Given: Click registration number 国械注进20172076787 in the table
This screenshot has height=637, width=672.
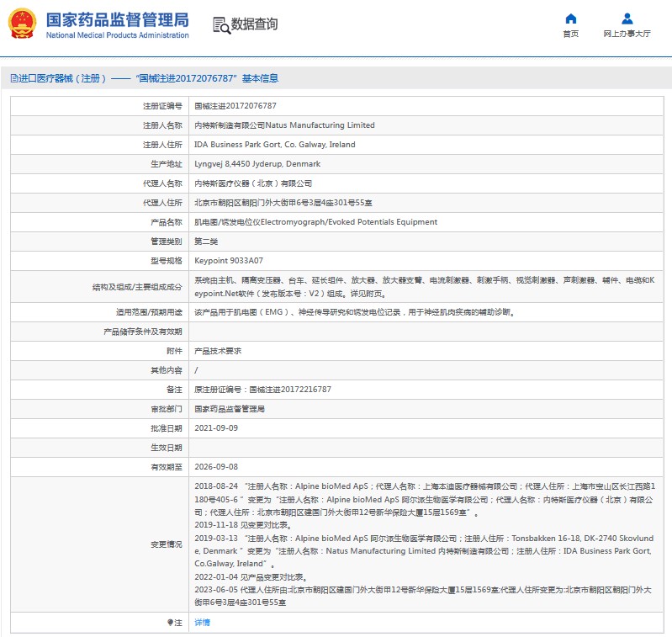Looking at the screenshot, I should pos(235,106).
